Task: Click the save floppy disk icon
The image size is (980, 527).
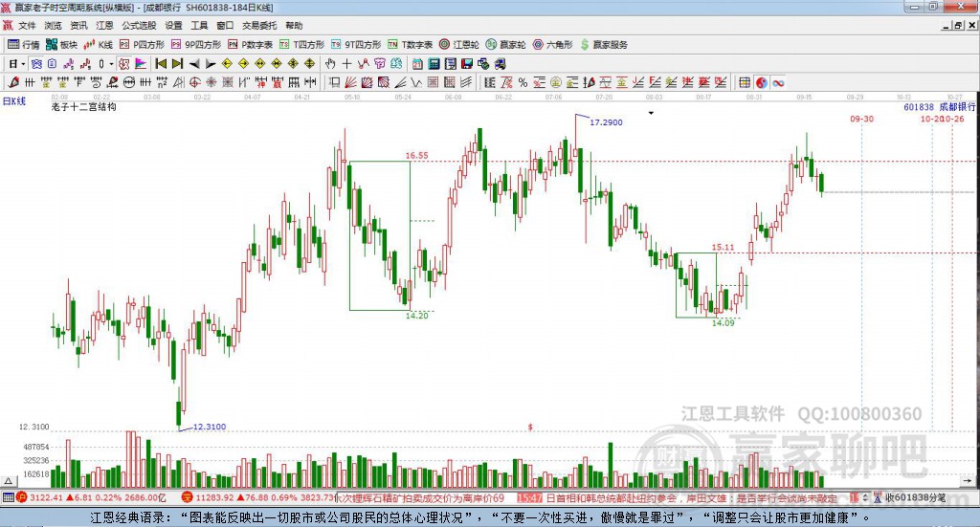Action: pos(467,64)
